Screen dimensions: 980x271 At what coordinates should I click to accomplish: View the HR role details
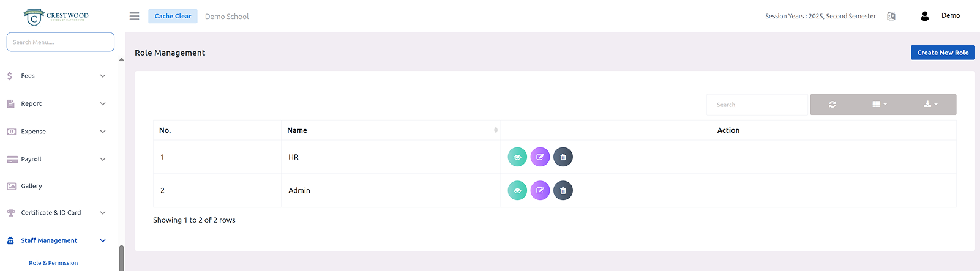tap(517, 157)
